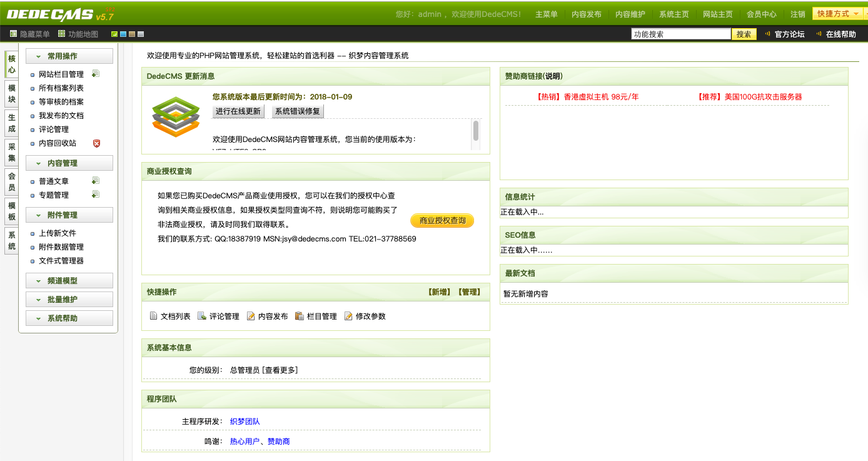Open 文件式管理器 in the sidebar
The width and height of the screenshot is (868, 461).
pos(61,261)
